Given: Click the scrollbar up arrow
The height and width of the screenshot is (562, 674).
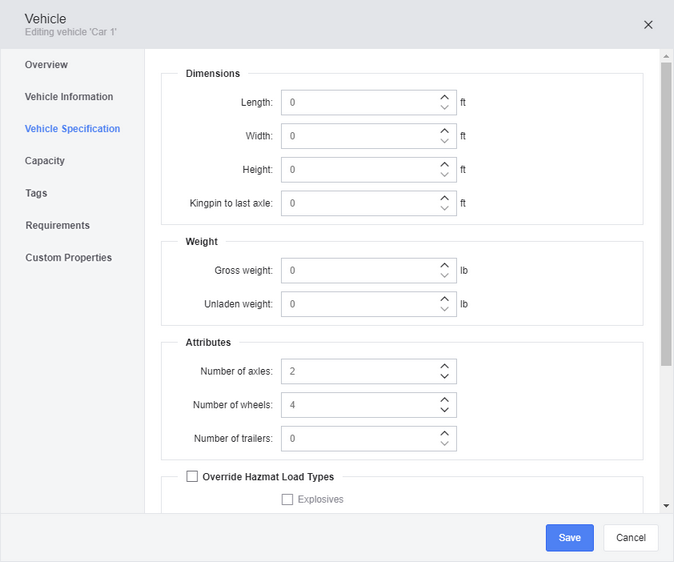Looking at the screenshot, I should click(x=666, y=56).
